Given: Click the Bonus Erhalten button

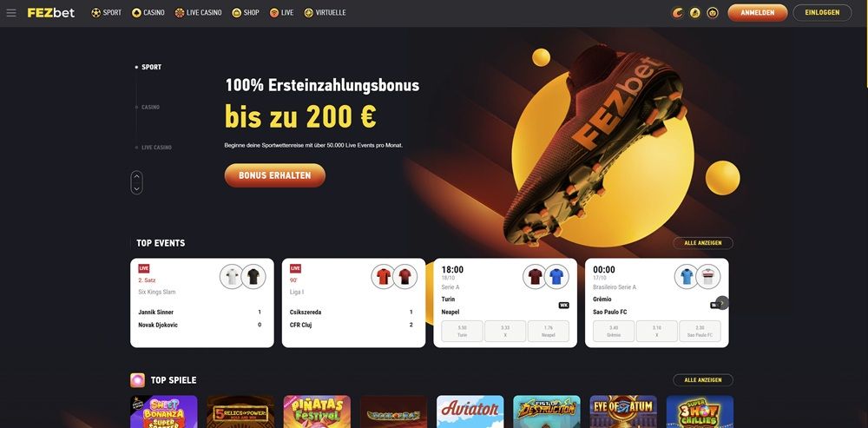Looking at the screenshot, I should [274, 175].
